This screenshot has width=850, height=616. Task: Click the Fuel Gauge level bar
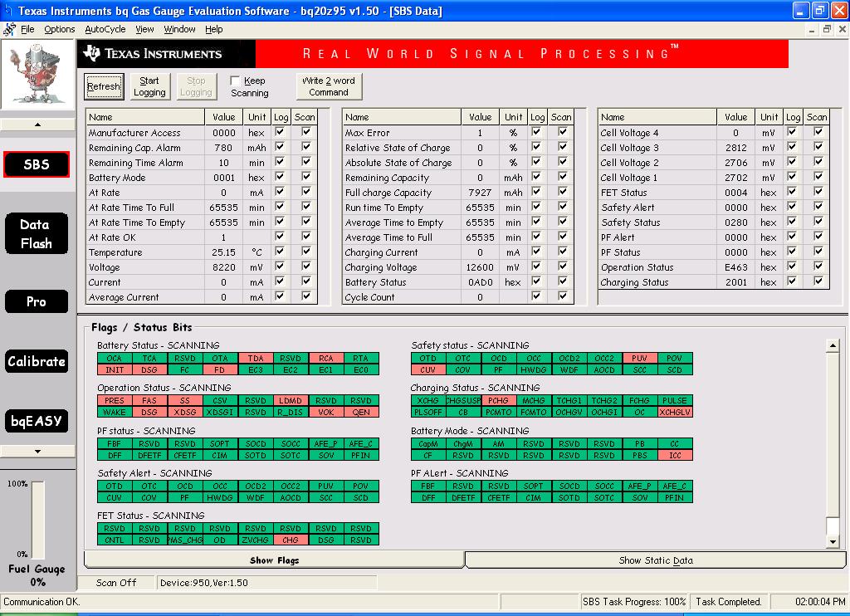[38, 518]
